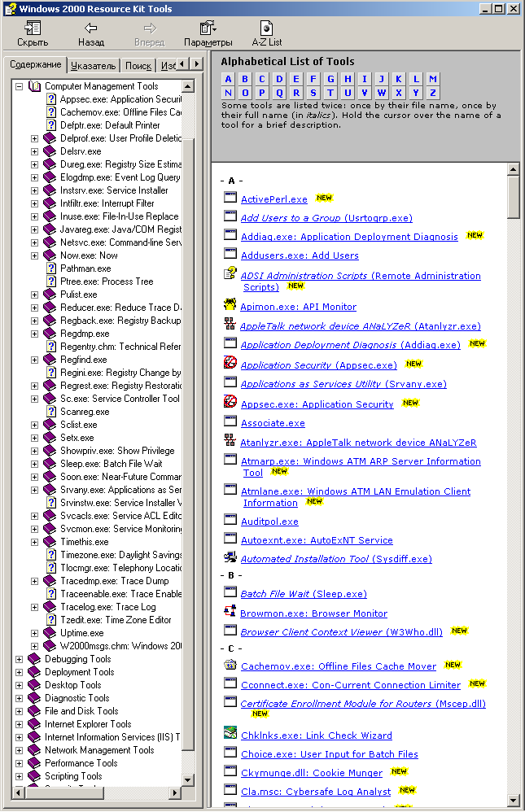Click the Automated Installation Tool icon
This screenshot has height=812, width=525.
pyautogui.click(x=230, y=557)
